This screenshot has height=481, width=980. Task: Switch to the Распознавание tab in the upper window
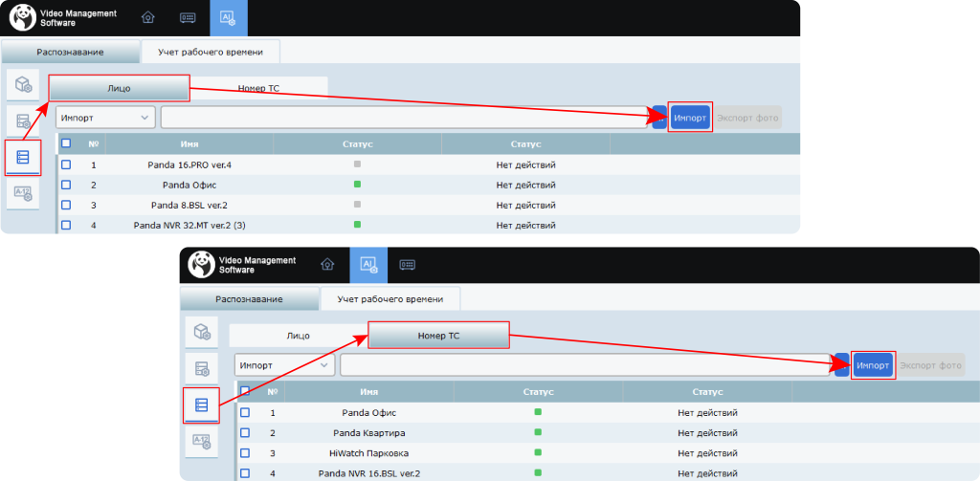tap(70, 52)
